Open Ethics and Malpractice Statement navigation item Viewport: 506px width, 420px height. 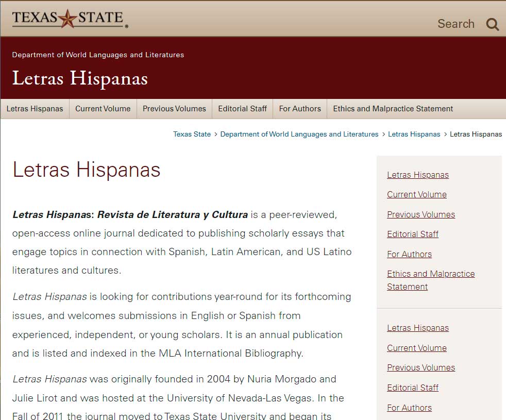[393, 109]
